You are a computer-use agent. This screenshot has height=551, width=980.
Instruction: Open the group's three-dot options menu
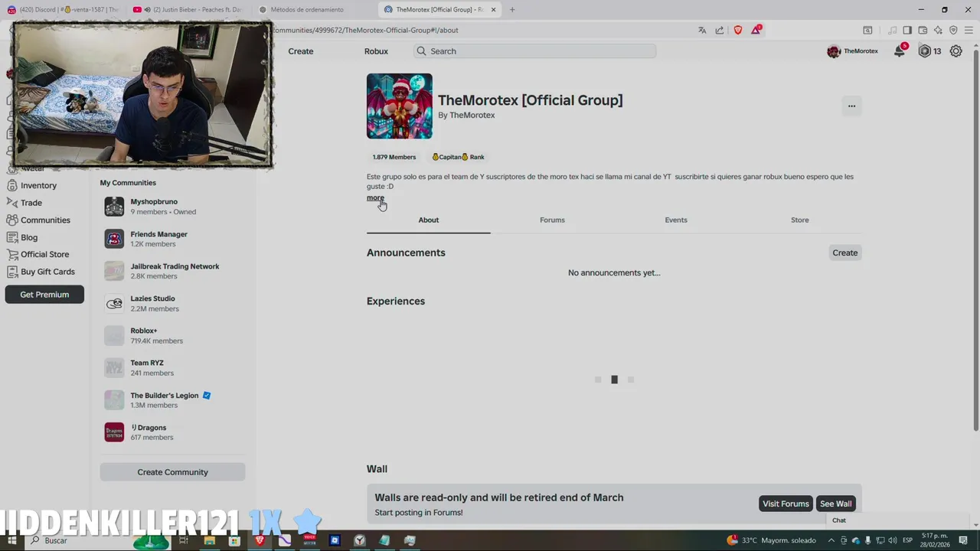tap(851, 106)
